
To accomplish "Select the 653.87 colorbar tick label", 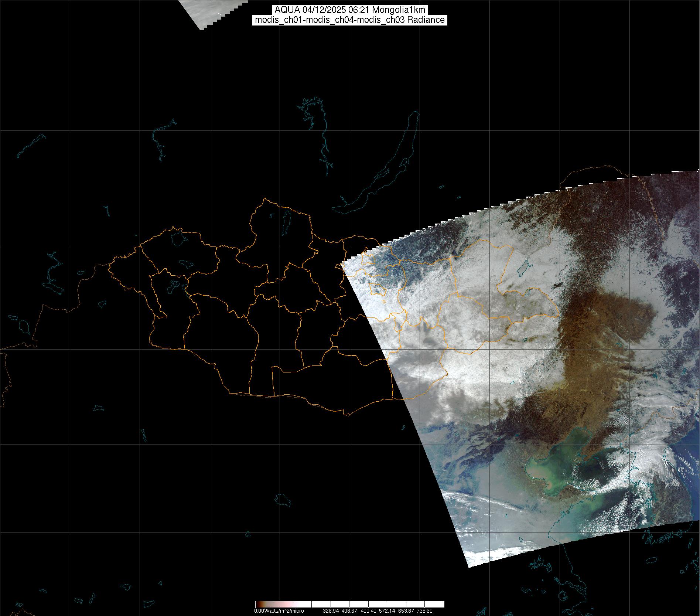I will click(406, 611).
